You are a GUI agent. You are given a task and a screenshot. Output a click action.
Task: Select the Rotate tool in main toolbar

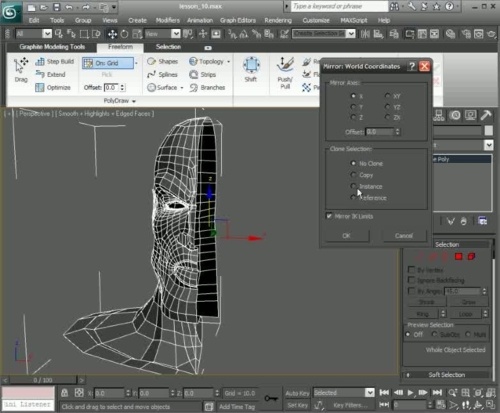[x=124, y=34]
